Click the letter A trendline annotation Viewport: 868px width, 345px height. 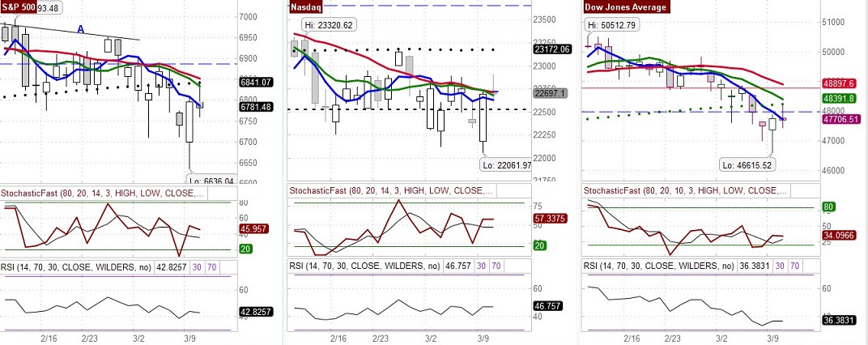pyautogui.click(x=81, y=30)
